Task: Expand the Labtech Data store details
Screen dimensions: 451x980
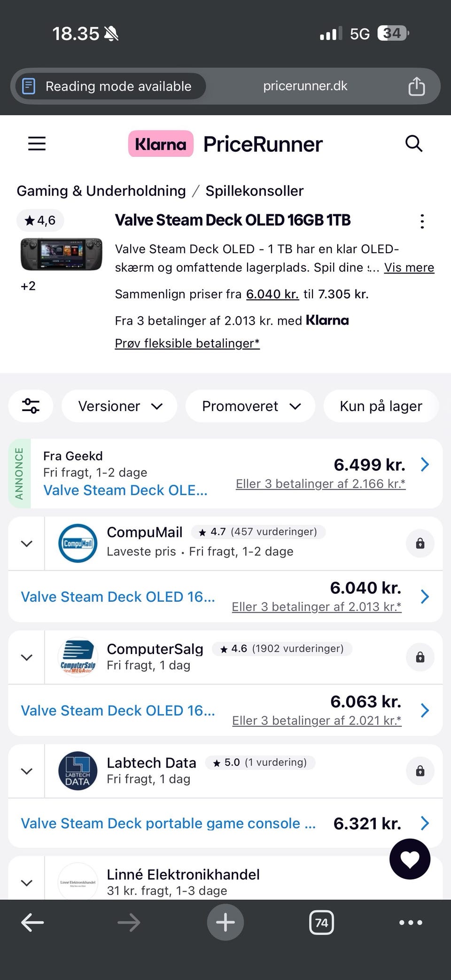Action: [27, 771]
